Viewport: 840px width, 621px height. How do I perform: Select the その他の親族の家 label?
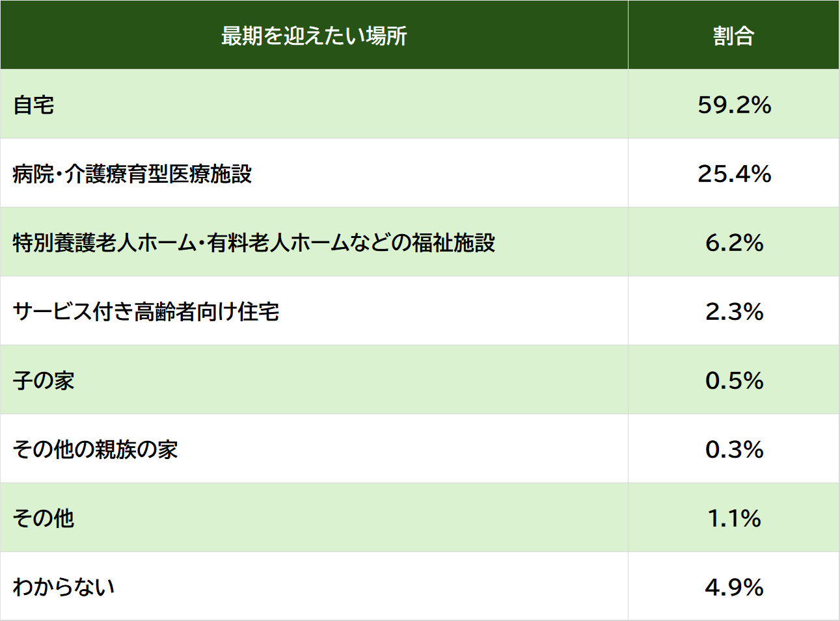pyautogui.click(x=95, y=449)
